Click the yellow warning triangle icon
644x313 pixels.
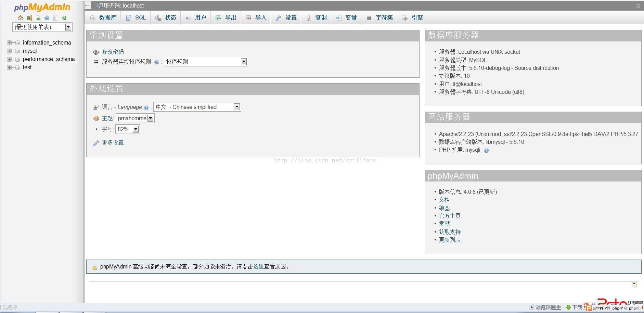94,267
